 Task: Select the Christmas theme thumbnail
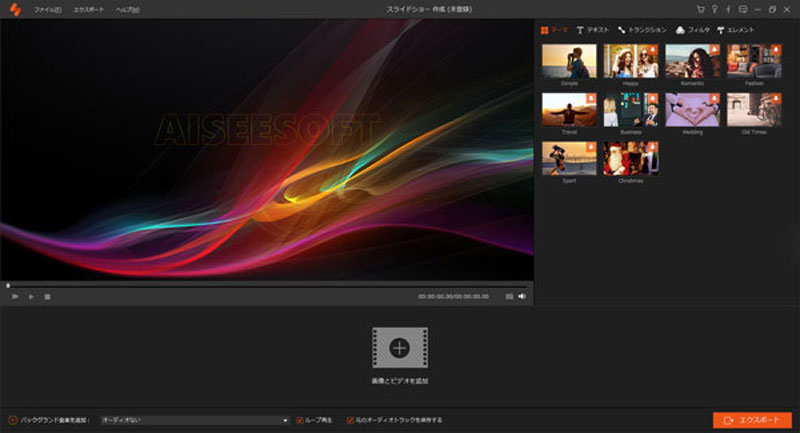[x=630, y=159]
